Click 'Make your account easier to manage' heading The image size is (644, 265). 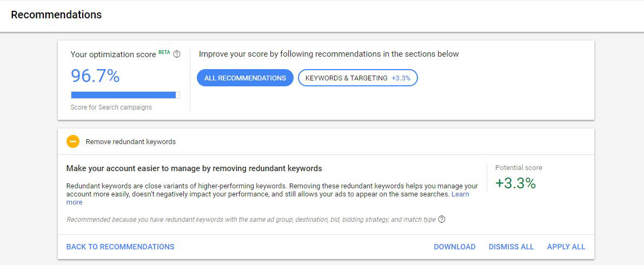click(x=194, y=168)
